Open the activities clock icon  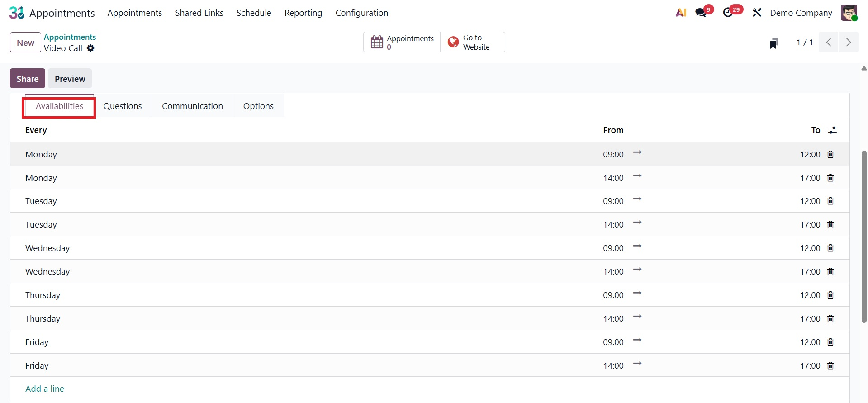point(728,13)
